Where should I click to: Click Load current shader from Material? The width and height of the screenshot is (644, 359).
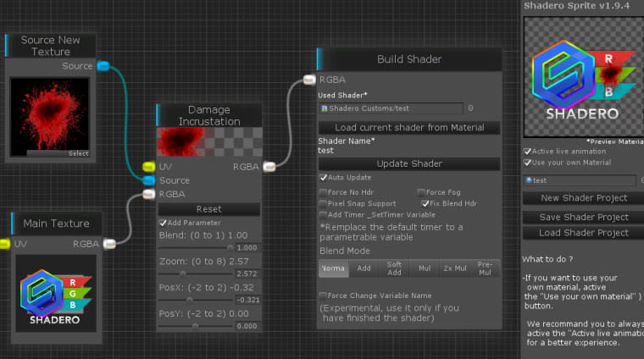click(409, 128)
